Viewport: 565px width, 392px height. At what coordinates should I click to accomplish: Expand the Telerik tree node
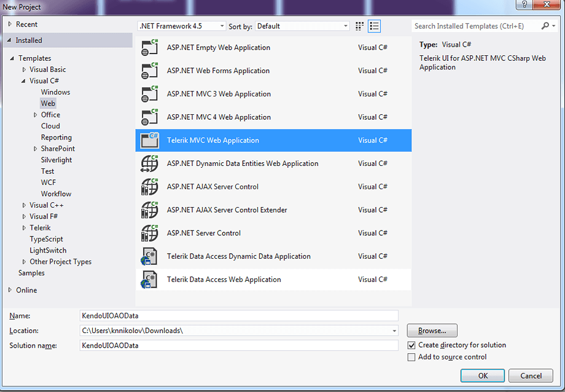tap(24, 228)
